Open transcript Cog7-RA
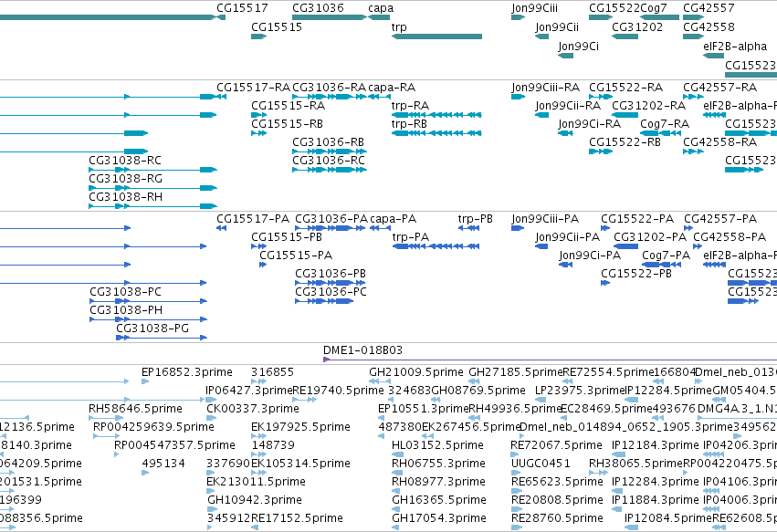Screen dimensions: 777x532 665,124
